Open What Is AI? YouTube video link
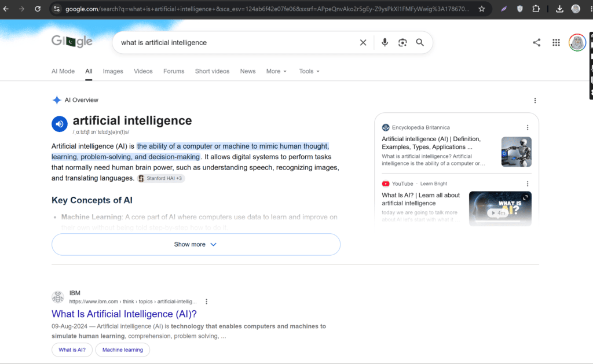The width and height of the screenshot is (593, 364). click(x=420, y=199)
